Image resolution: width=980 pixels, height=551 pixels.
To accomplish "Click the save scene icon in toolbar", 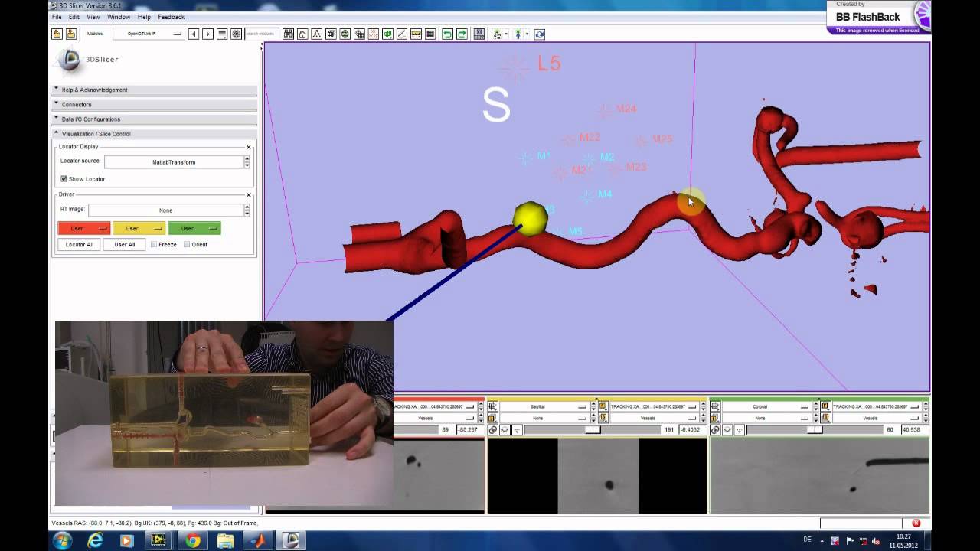I will point(70,34).
